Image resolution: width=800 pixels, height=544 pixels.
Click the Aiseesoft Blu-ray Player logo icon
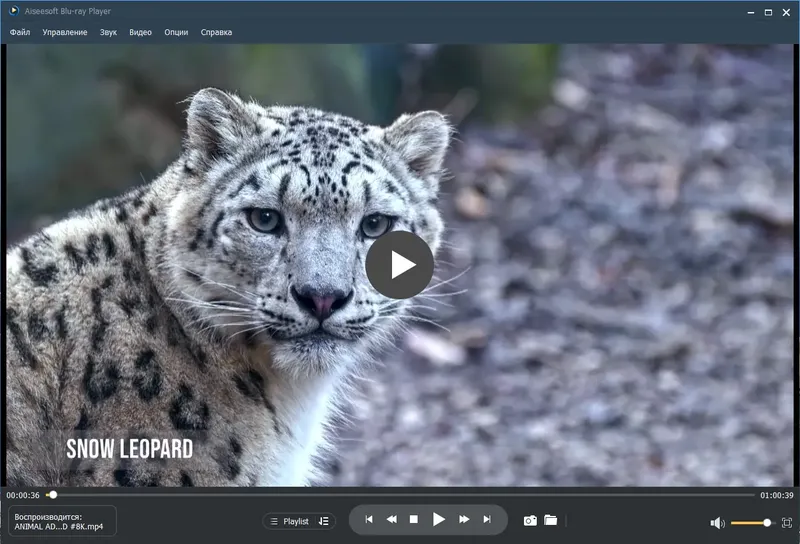[x=14, y=11]
